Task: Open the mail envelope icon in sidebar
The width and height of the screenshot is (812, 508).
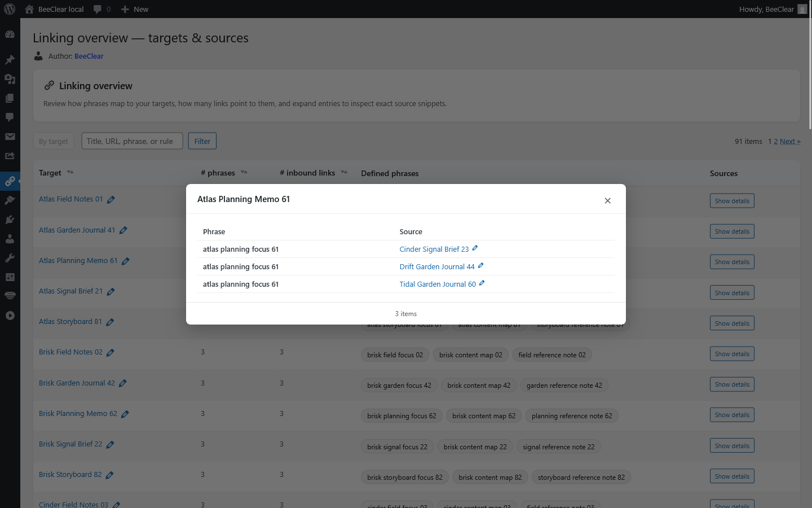Action: point(10,137)
